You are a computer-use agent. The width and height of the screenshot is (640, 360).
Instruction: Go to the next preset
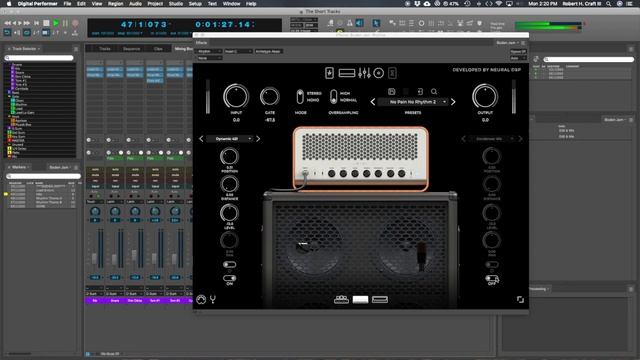click(x=453, y=102)
